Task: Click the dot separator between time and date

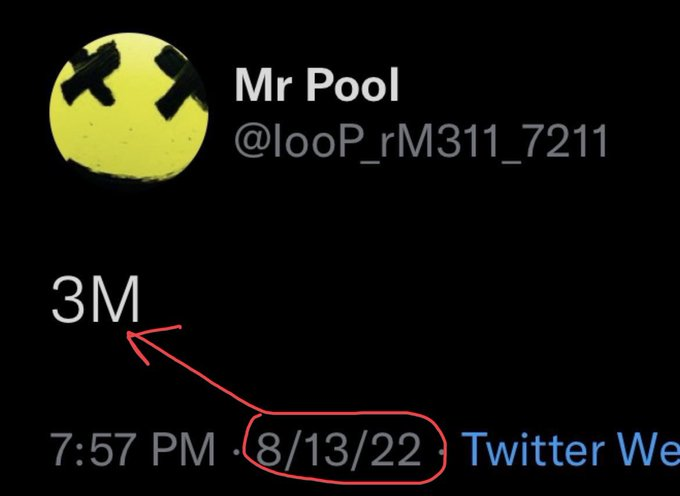Action: coord(236,451)
